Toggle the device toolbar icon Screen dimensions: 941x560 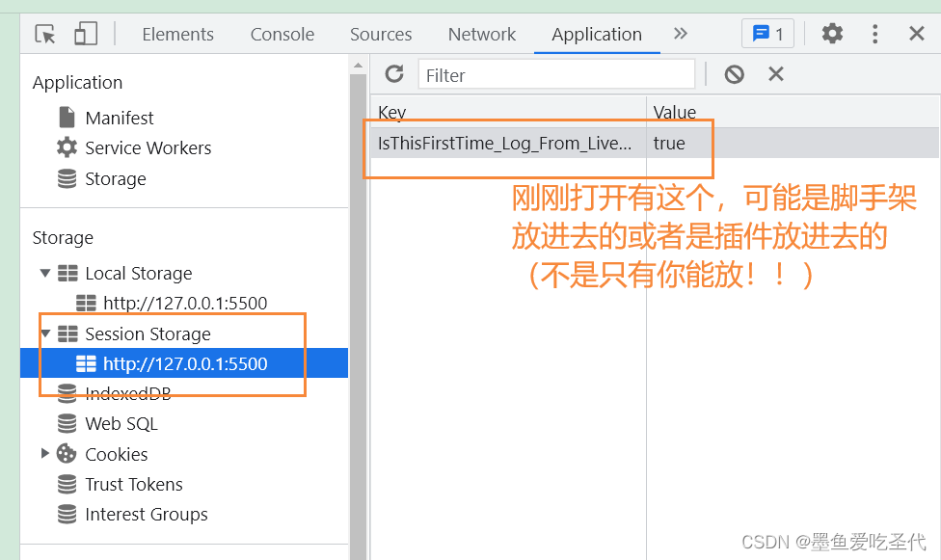[86, 34]
